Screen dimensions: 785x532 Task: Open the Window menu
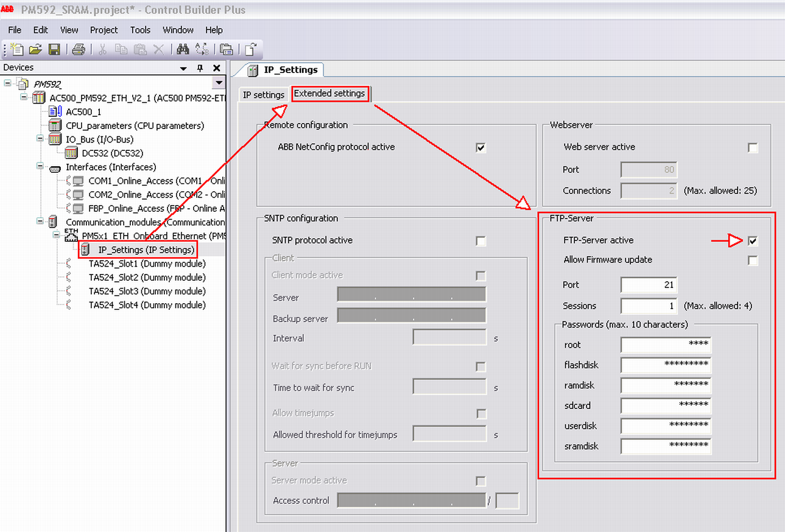pyautogui.click(x=178, y=30)
